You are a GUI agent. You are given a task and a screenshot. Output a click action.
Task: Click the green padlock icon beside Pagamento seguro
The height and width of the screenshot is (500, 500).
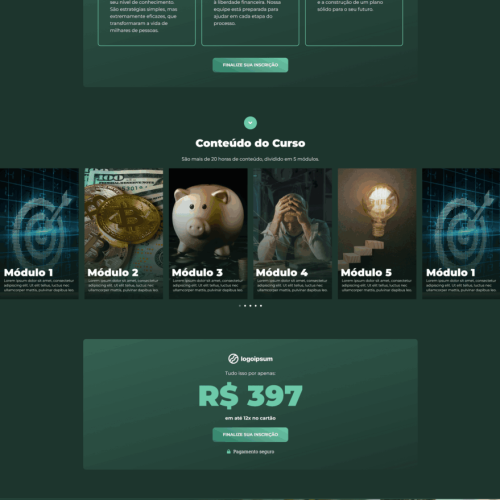tap(229, 452)
